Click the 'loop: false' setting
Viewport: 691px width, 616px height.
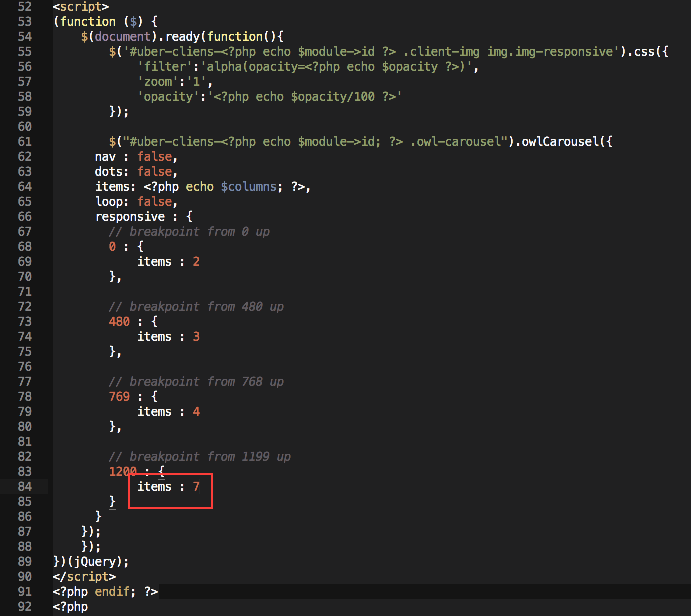pos(136,202)
